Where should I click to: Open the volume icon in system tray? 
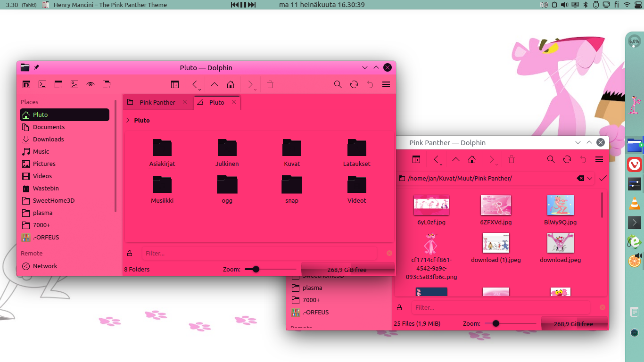[564, 5]
